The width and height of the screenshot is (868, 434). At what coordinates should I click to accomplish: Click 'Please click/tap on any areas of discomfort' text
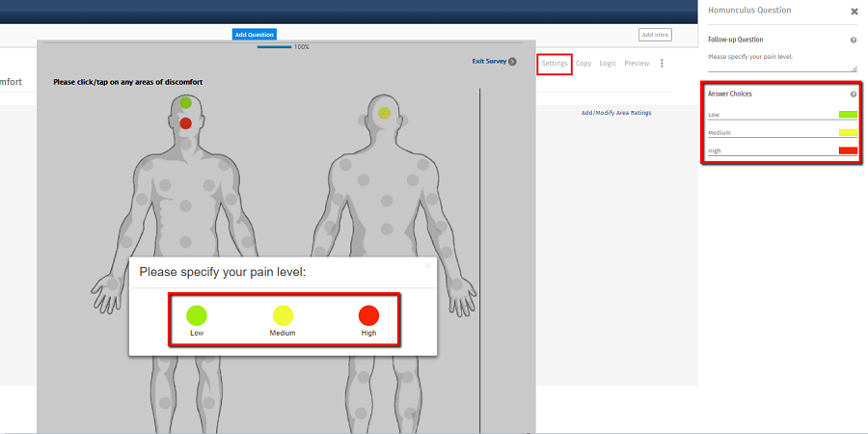pyautogui.click(x=128, y=82)
